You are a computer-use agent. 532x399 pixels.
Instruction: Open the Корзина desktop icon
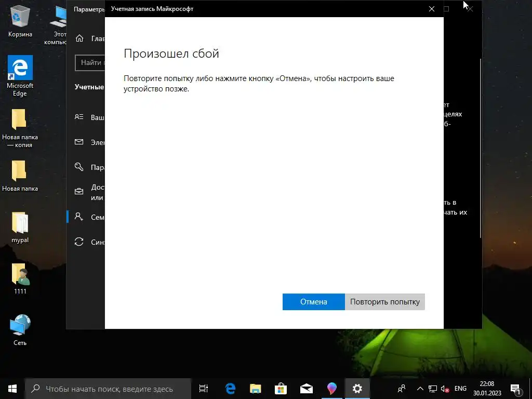20,21
